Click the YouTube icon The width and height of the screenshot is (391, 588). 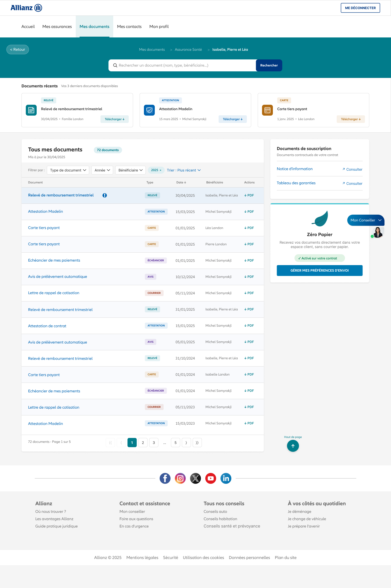click(211, 478)
